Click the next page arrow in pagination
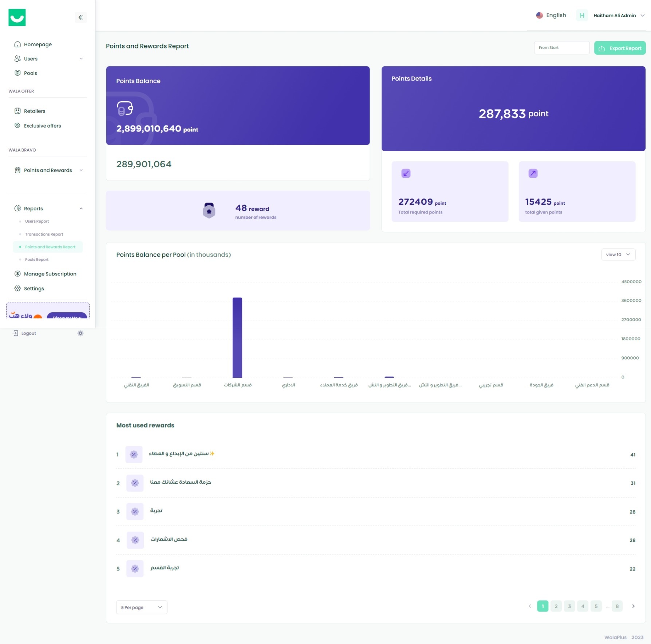This screenshot has height=644, width=651. point(634,606)
